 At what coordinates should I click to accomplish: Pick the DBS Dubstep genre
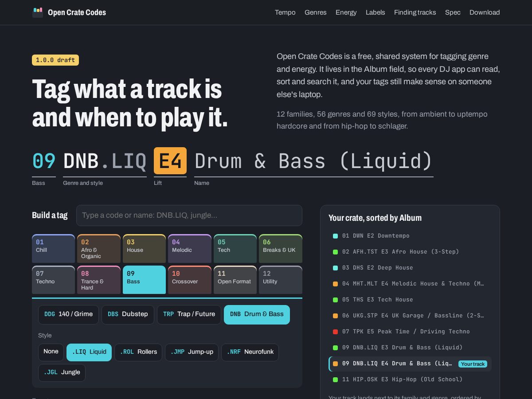[128, 314]
